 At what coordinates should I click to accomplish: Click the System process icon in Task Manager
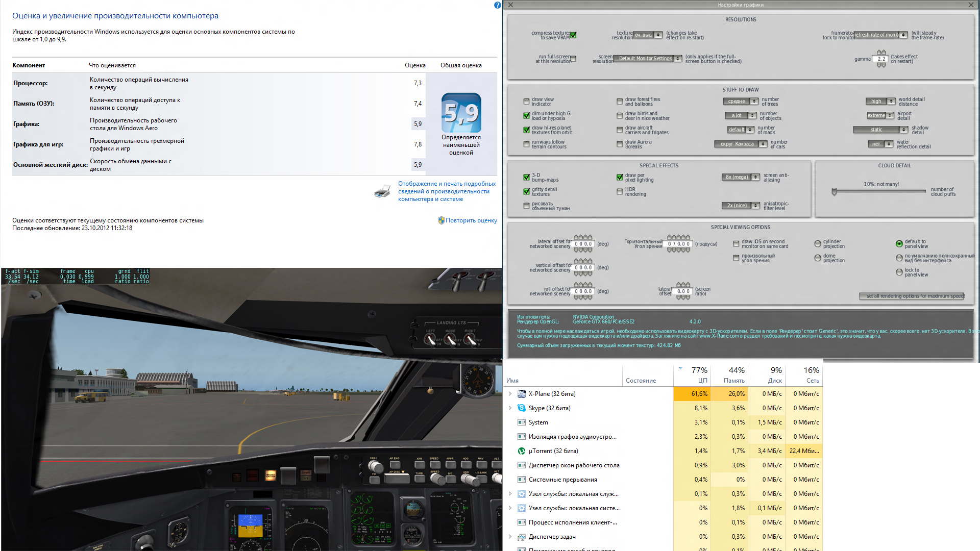[x=522, y=422]
